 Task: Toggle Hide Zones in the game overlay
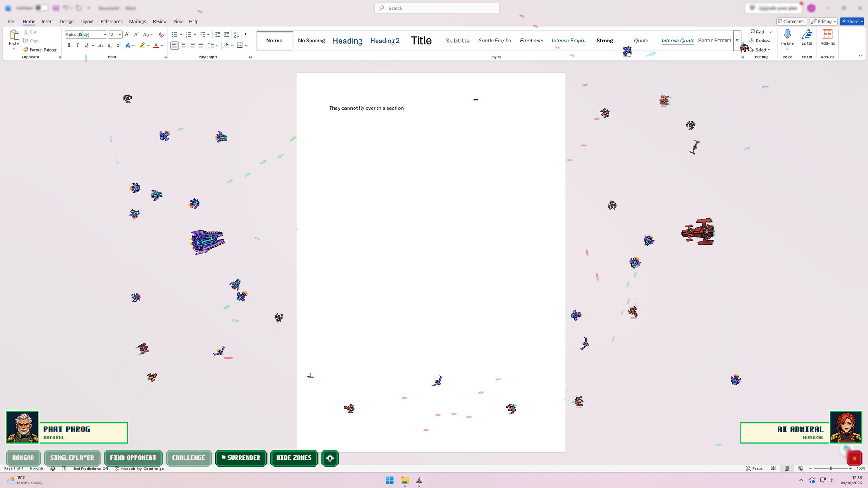pos(294,458)
